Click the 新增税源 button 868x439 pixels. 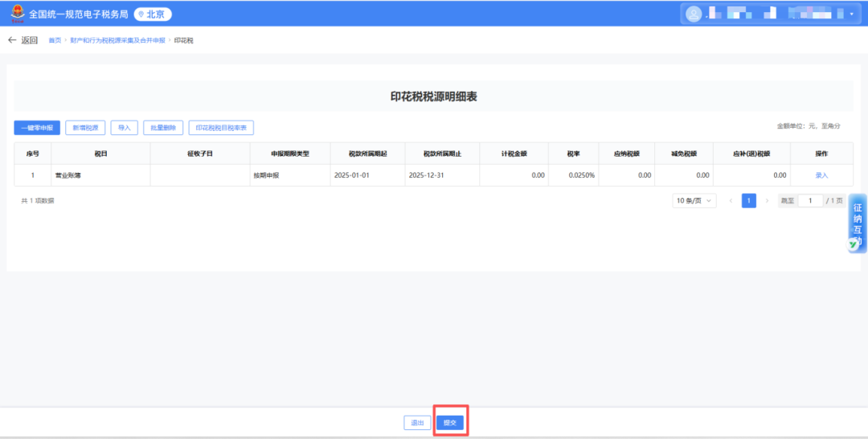pyautogui.click(x=85, y=127)
